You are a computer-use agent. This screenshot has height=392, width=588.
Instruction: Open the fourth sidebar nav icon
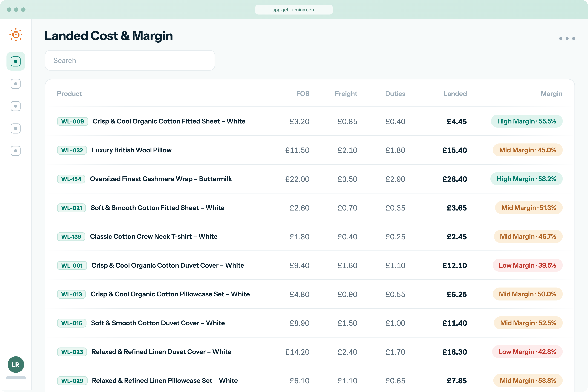tap(16, 128)
